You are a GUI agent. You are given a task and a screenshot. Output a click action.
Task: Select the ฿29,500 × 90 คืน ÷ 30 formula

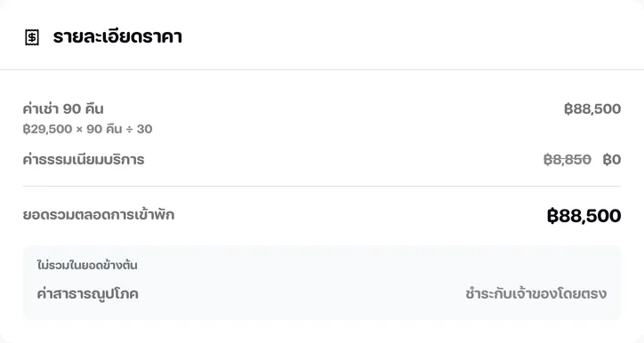point(87,129)
